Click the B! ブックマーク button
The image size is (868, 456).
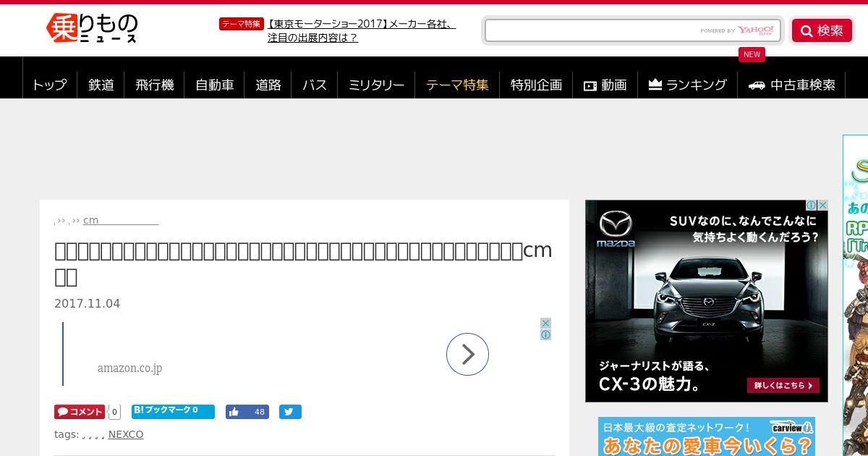tap(173, 411)
